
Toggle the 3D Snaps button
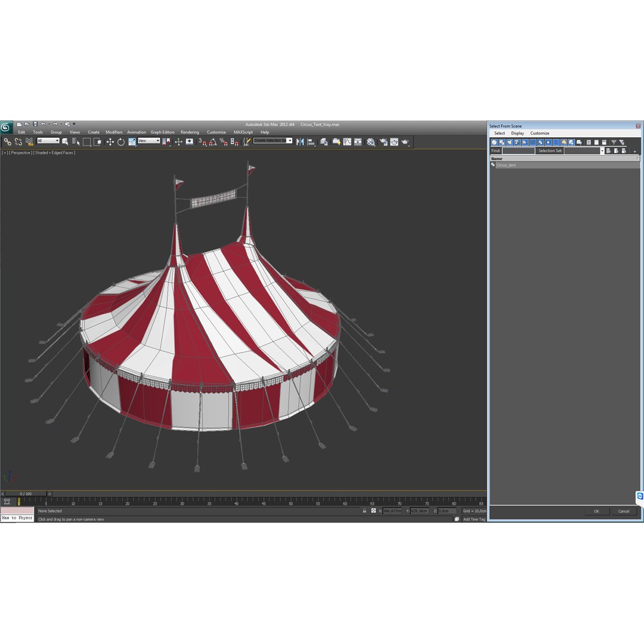[x=202, y=142]
